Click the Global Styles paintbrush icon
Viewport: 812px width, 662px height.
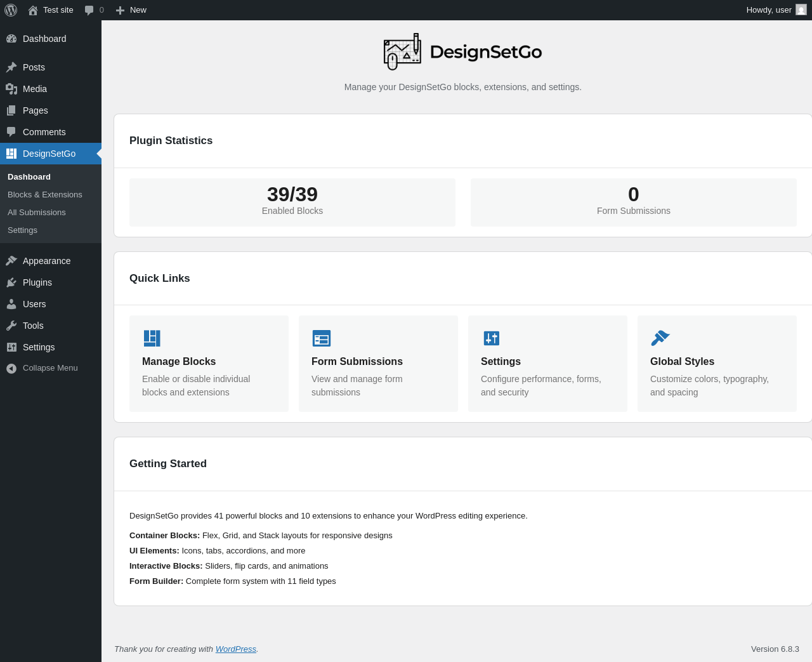point(660,338)
